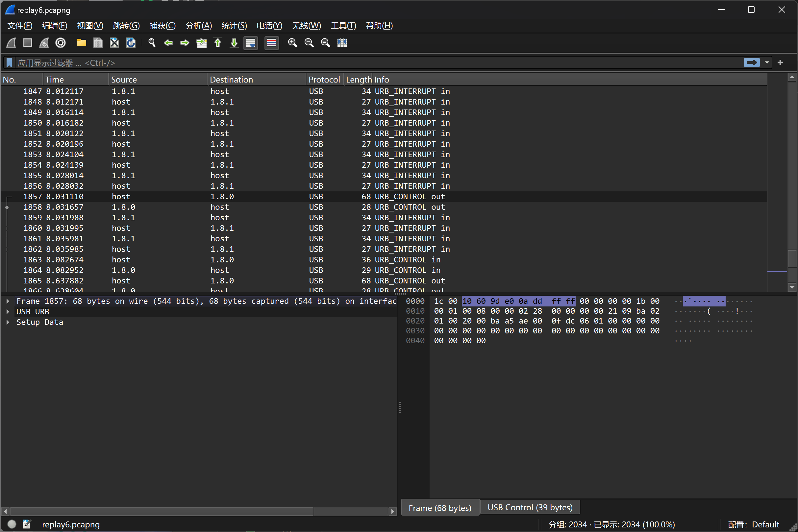Reset text to normal size
The width and height of the screenshot is (798, 532).
pos(326,43)
